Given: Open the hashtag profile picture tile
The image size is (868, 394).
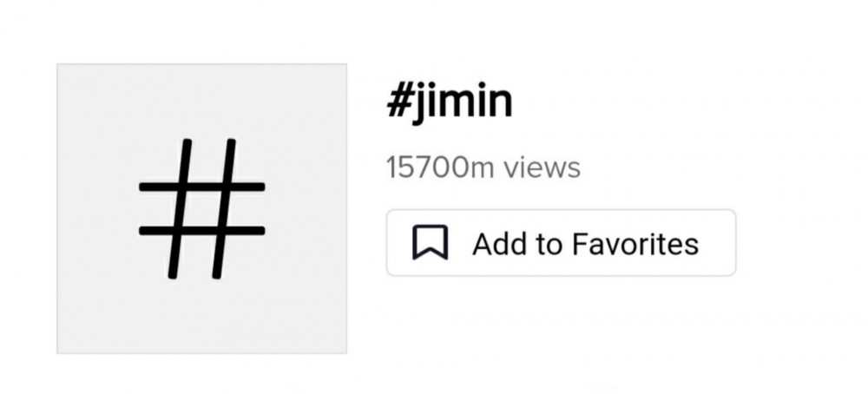Looking at the screenshot, I should pos(201,208).
